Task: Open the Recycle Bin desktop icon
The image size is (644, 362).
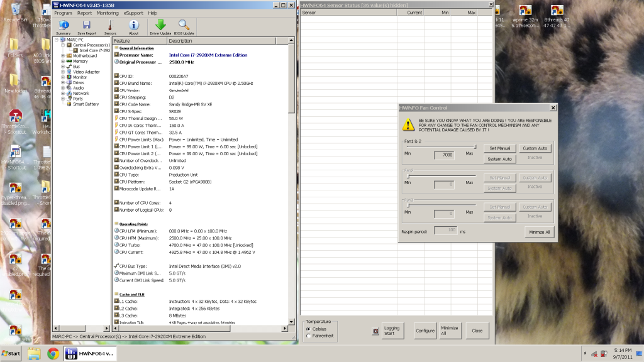Action: (15, 13)
